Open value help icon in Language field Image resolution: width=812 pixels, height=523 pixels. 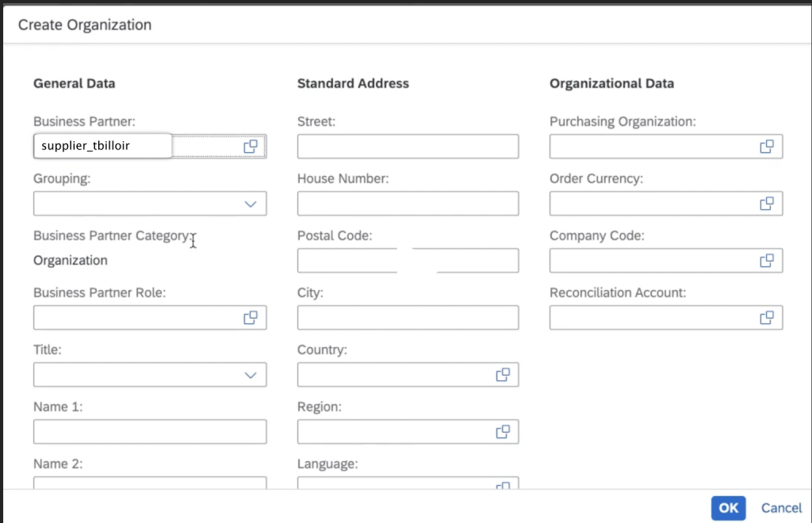[503, 485]
